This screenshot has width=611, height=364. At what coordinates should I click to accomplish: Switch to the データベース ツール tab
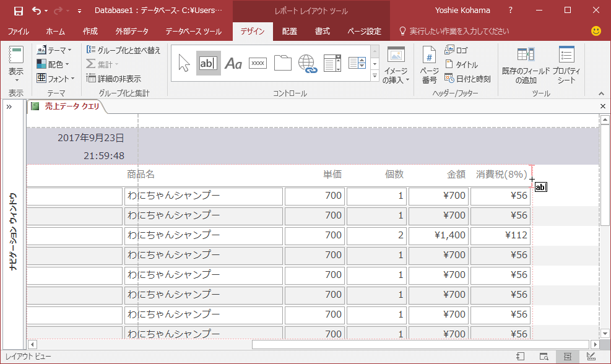(x=193, y=31)
